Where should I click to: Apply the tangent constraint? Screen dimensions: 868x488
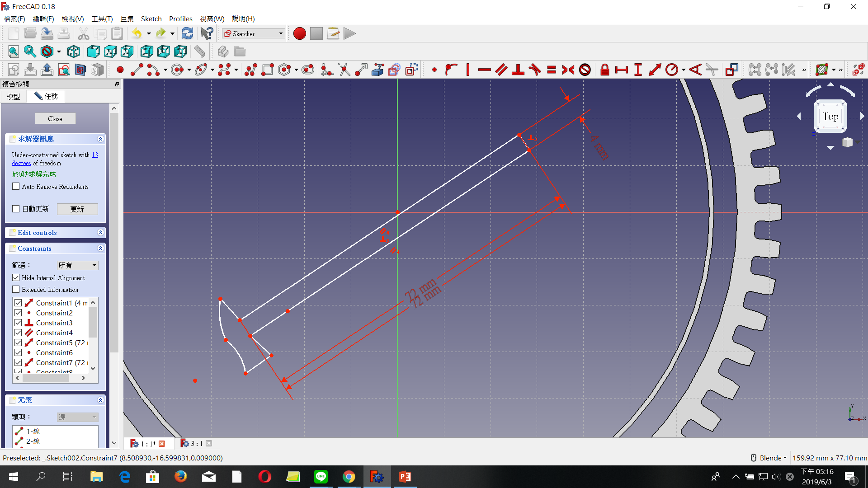point(535,70)
